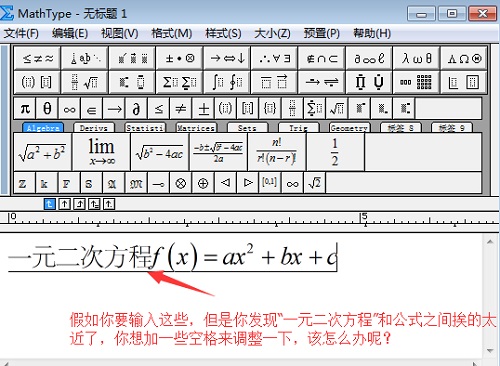500x366 pixels.
Task: Insert the one-half fraction expression
Action: (335, 152)
